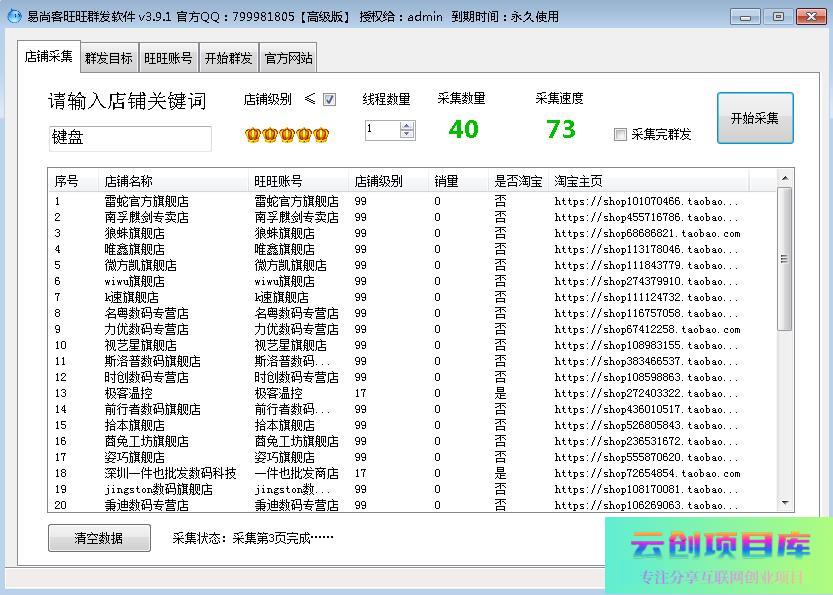Image resolution: width=833 pixels, height=595 pixels.
Task: Click the fifth gold crown level icon
Action: [x=320, y=134]
